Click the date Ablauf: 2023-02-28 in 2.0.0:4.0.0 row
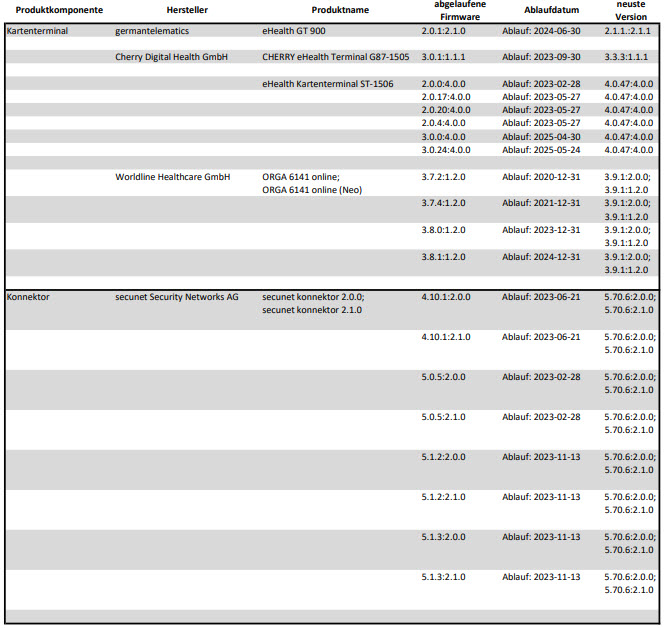Viewport: 665px width, 628px height. 541,84
